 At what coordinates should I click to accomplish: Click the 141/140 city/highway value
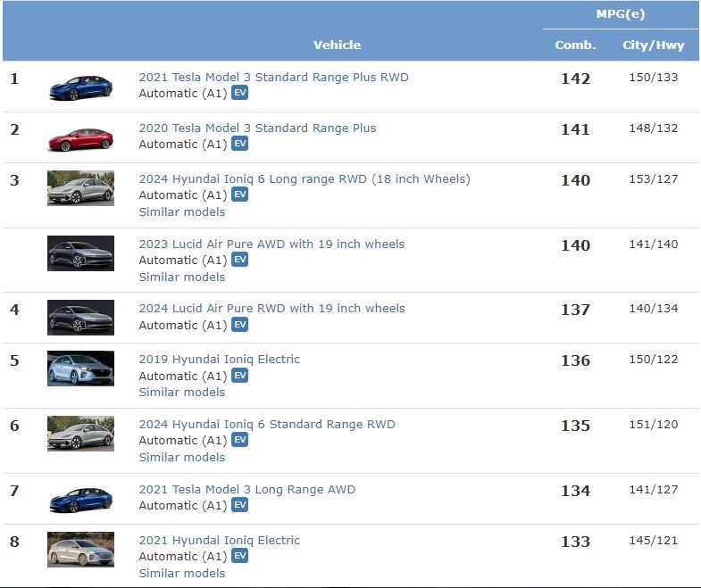point(654,244)
